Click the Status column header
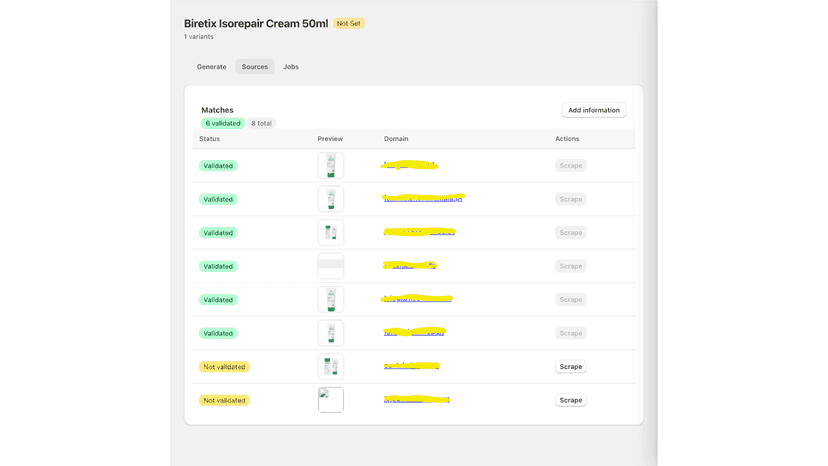Screen dimensions: 828x466 click(210, 138)
